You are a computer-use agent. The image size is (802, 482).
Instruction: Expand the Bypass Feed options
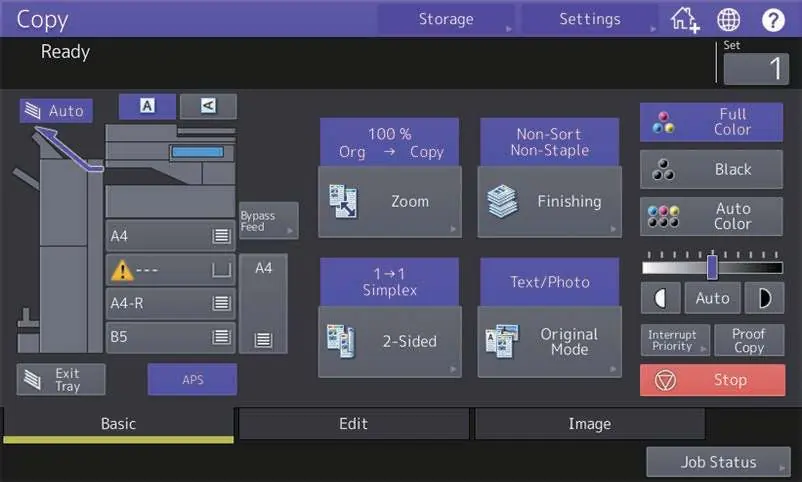click(269, 221)
